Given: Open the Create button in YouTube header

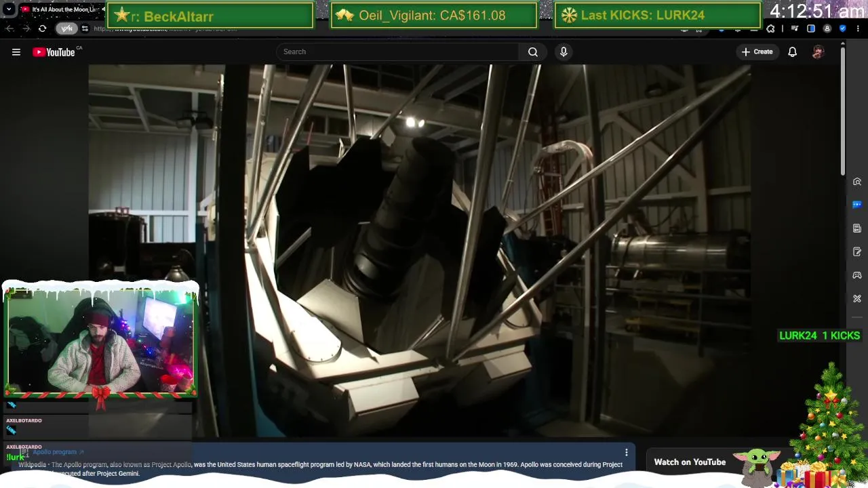Looking at the screenshot, I should (x=757, y=52).
